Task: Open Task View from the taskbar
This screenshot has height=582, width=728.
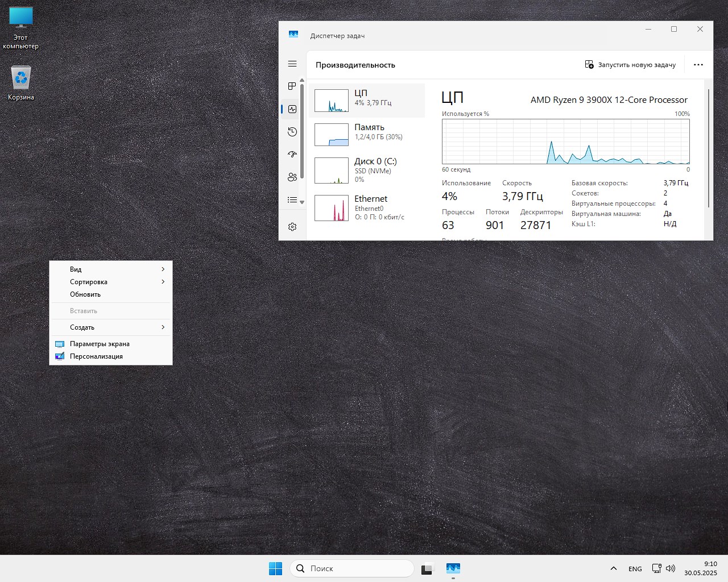Action: [x=427, y=568]
